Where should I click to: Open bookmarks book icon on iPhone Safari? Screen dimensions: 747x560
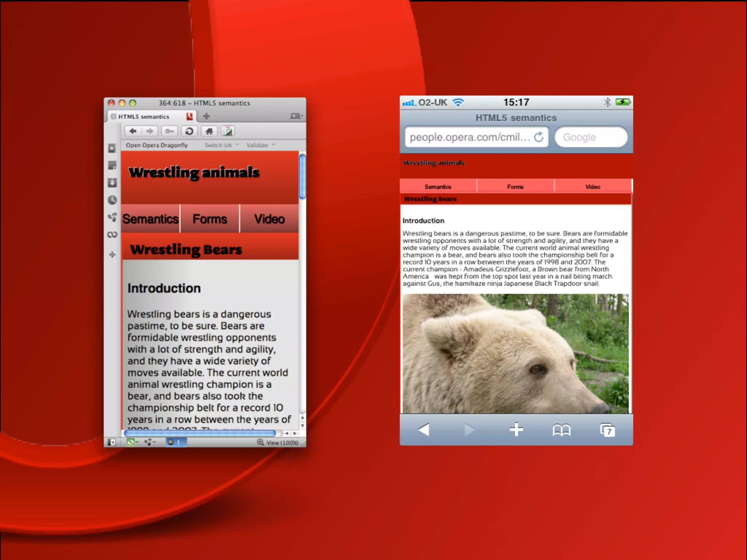561,430
